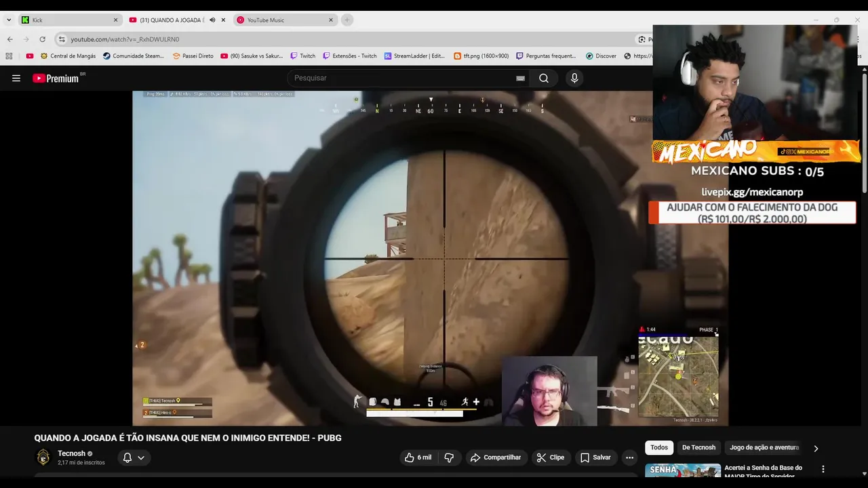This screenshot has width=868, height=488.
Task: Click the youtube.com address bar URL
Action: 125,39
